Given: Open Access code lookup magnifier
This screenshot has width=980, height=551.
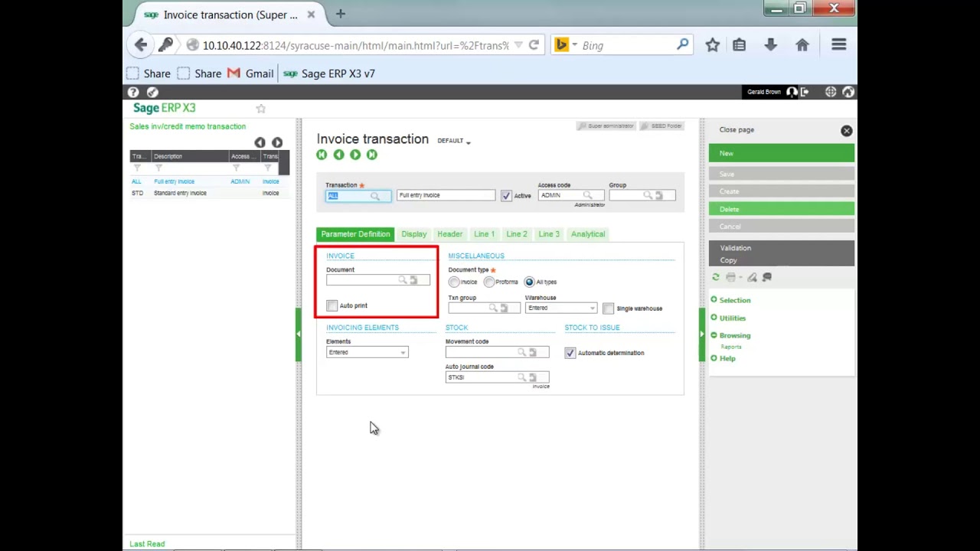Looking at the screenshot, I should point(587,196).
